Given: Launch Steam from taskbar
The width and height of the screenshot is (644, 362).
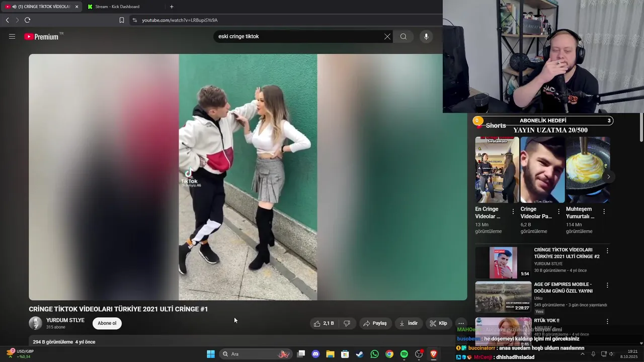Looking at the screenshot, I should 360,354.
